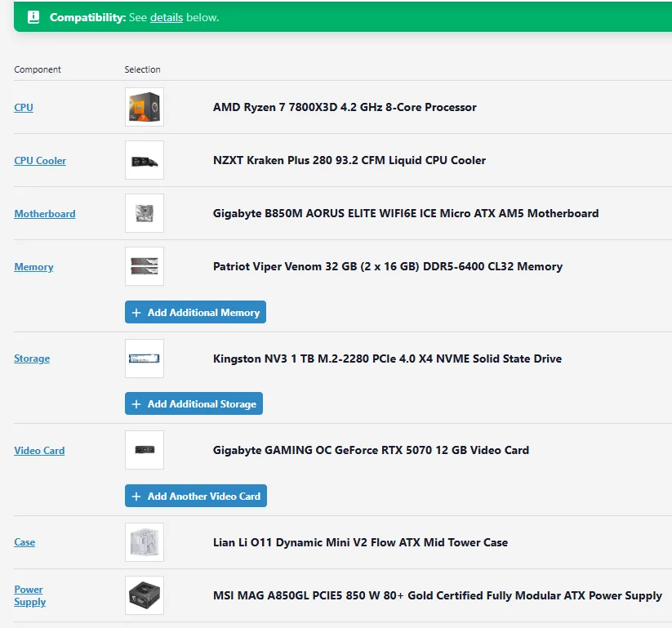Screen dimensions: 672x628
Task: Click the RTX 5070 video card thumbnail
Action: pos(145,450)
